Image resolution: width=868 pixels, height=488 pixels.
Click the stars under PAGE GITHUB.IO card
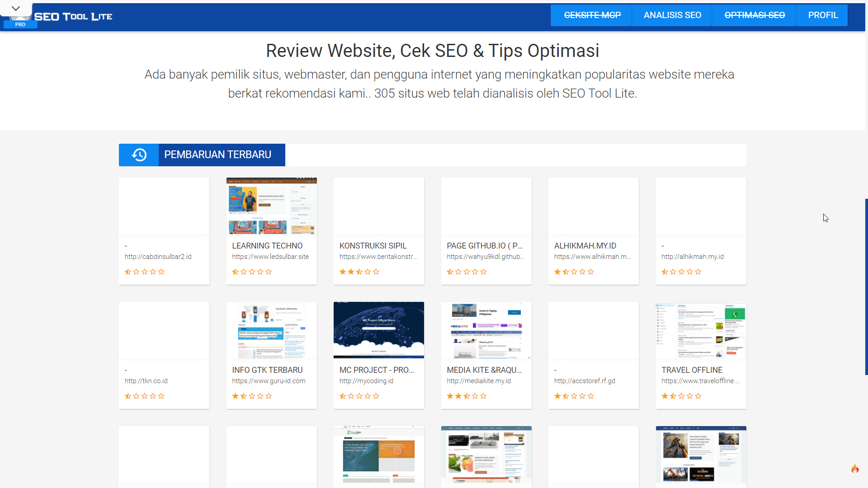(x=467, y=272)
